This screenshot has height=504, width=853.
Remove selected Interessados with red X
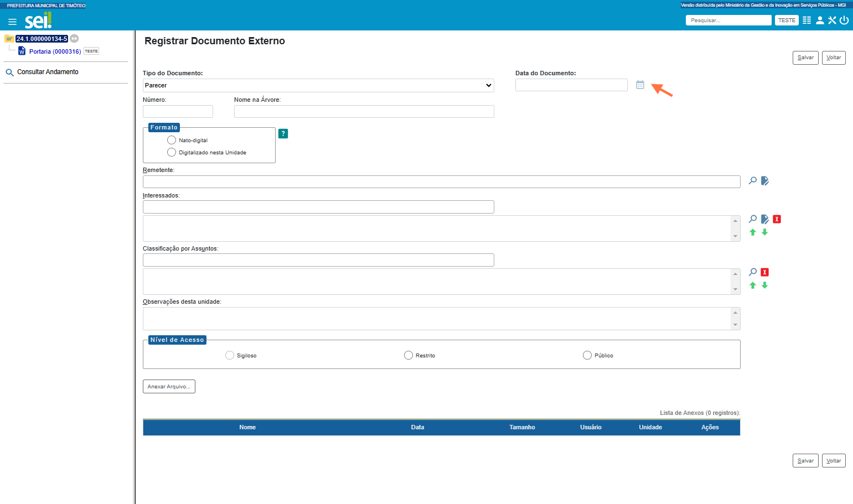click(777, 219)
